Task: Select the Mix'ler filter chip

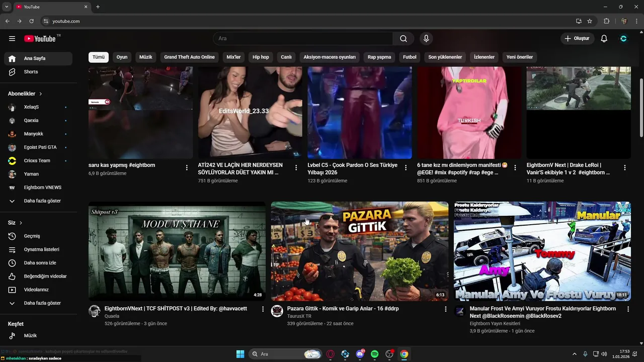Action: (234, 57)
